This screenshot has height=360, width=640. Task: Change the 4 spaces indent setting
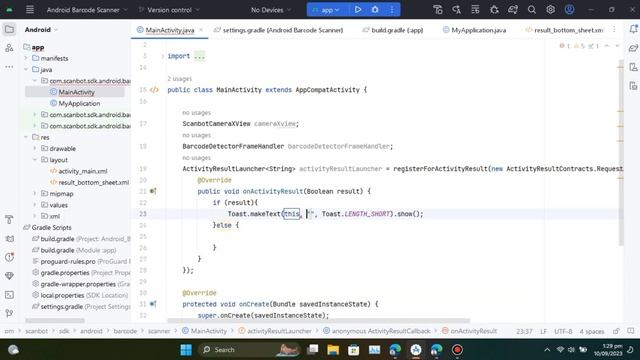pyautogui.click(x=592, y=331)
